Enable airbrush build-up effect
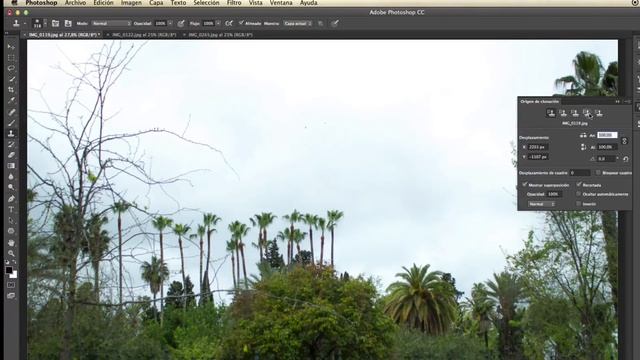The height and width of the screenshot is (360, 640). coord(229,24)
